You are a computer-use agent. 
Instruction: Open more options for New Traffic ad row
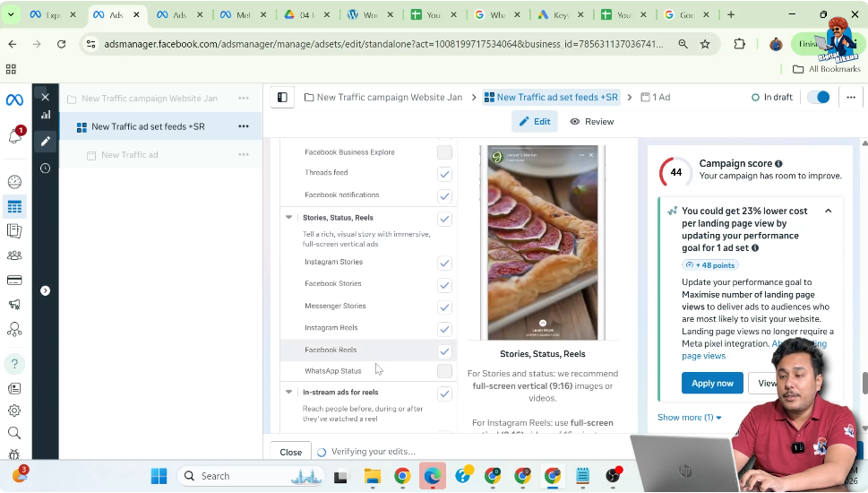pyautogui.click(x=244, y=154)
